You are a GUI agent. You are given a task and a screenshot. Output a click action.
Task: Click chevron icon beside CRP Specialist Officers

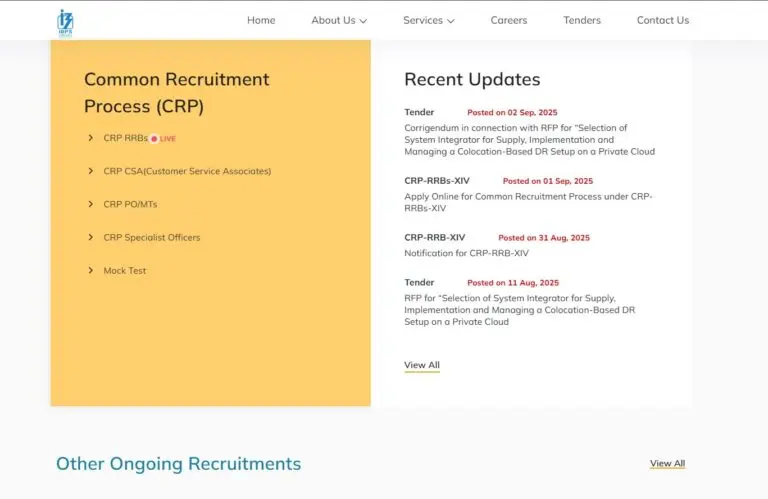[x=91, y=238]
